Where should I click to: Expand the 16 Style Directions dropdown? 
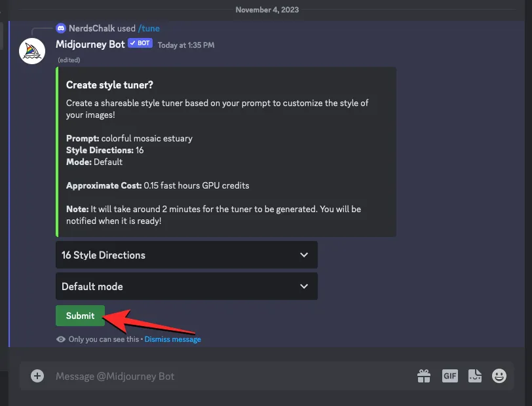click(187, 255)
